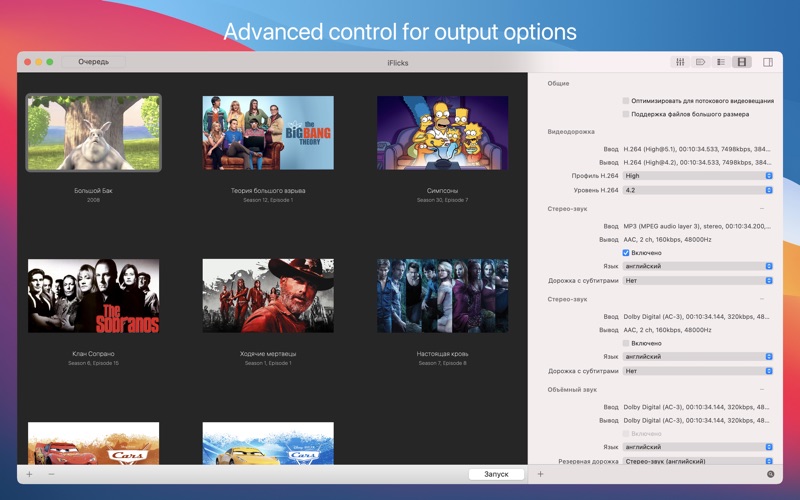This screenshot has height=500, width=800.
Task: Click the video Ввод H.264 High@5.1 value
Action: pyautogui.click(x=697, y=149)
